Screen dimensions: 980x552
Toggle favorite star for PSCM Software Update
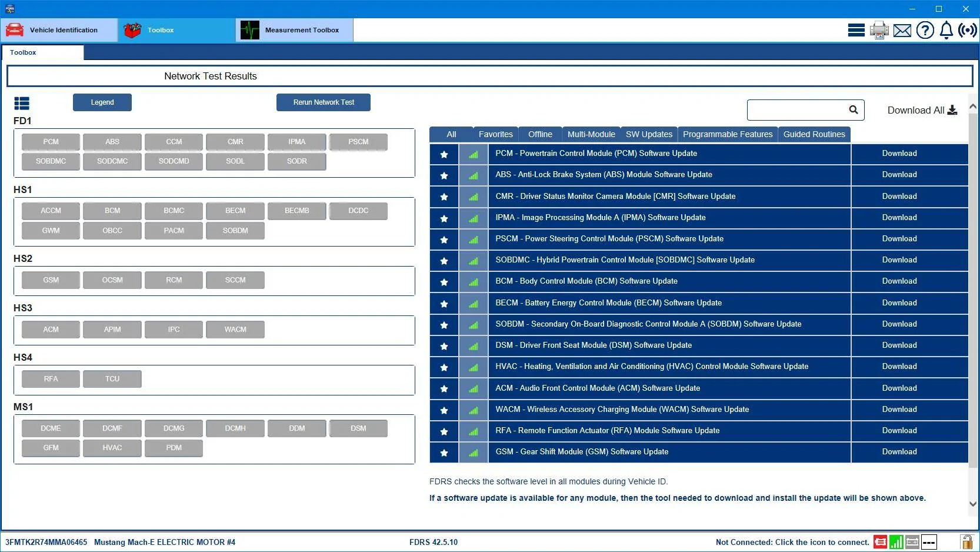coord(444,240)
